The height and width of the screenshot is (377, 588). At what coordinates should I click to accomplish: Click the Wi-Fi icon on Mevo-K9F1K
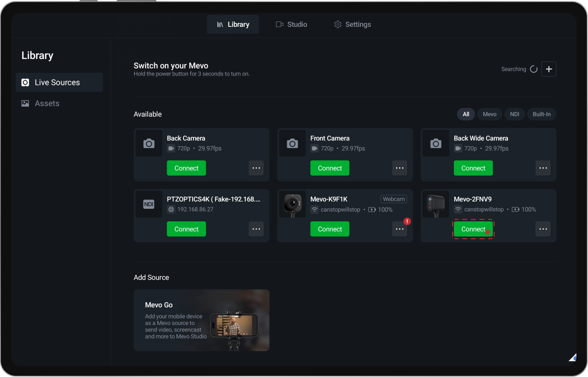pyautogui.click(x=315, y=209)
